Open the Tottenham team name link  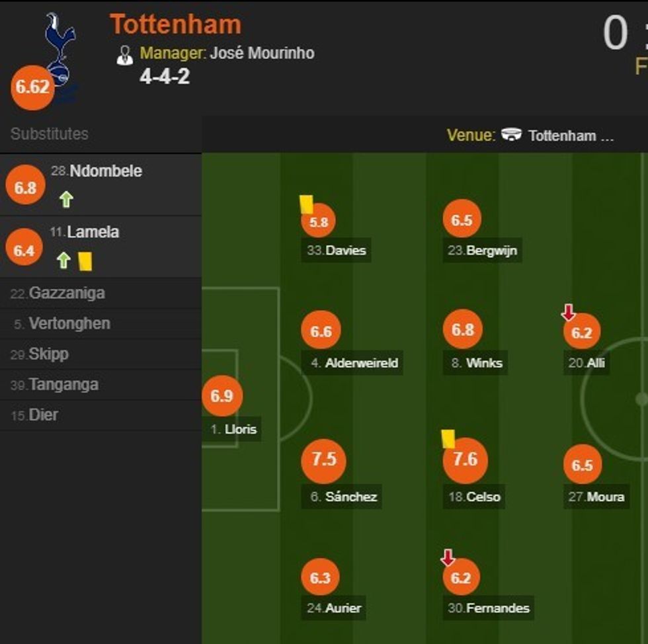point(175,24)
